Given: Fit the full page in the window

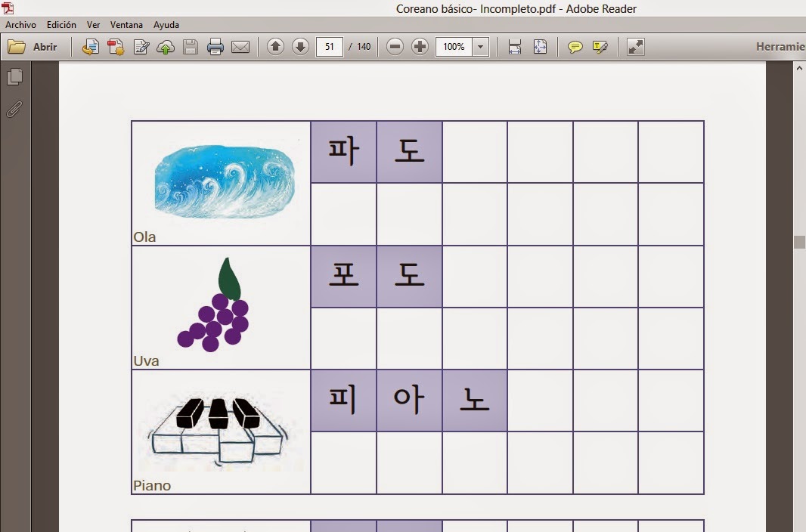Looking at the screenshot, I should point(540,47).
